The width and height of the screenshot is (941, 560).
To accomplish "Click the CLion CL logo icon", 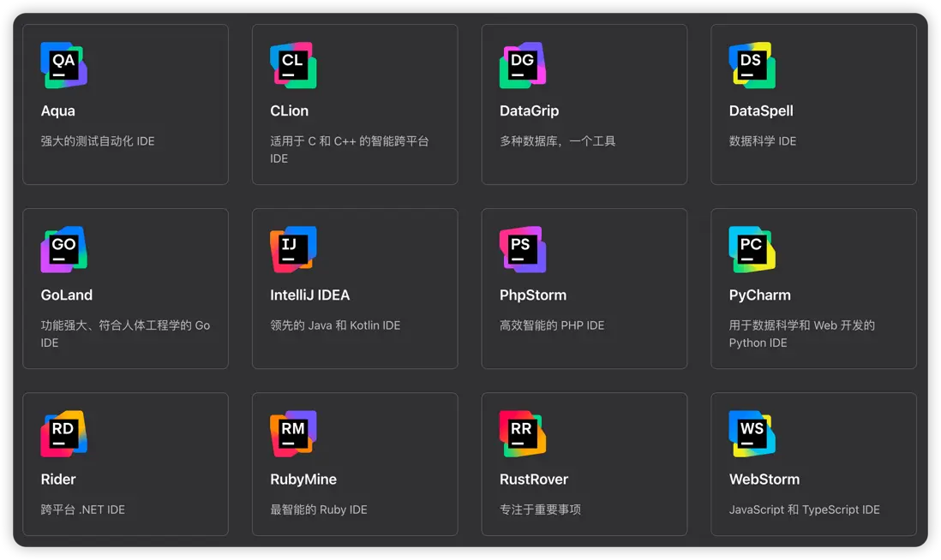I will click(x=293, y=65).
